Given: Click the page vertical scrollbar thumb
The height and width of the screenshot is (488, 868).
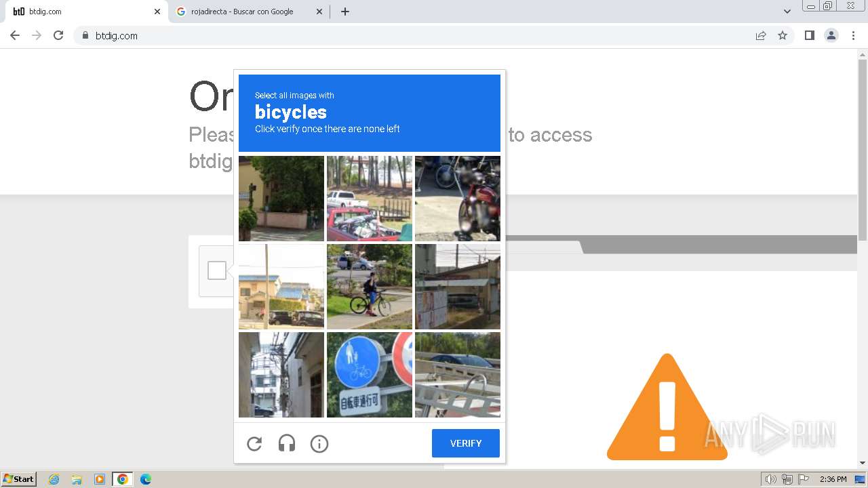Looking at the screenshot, I should click(x=863, y=149).
